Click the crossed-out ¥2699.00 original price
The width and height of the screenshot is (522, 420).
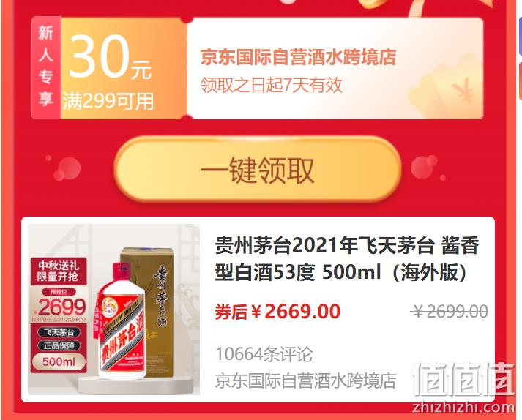[450, 312]
